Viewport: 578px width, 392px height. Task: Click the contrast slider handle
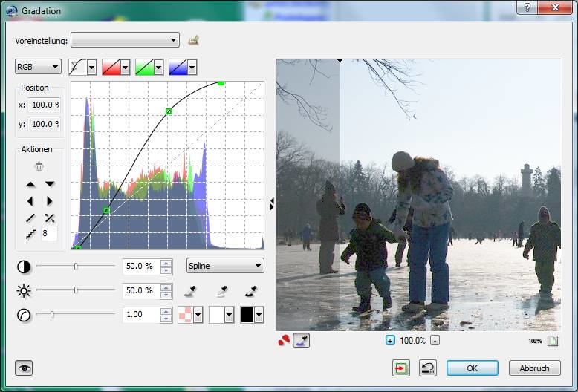[x=76, y=266]
